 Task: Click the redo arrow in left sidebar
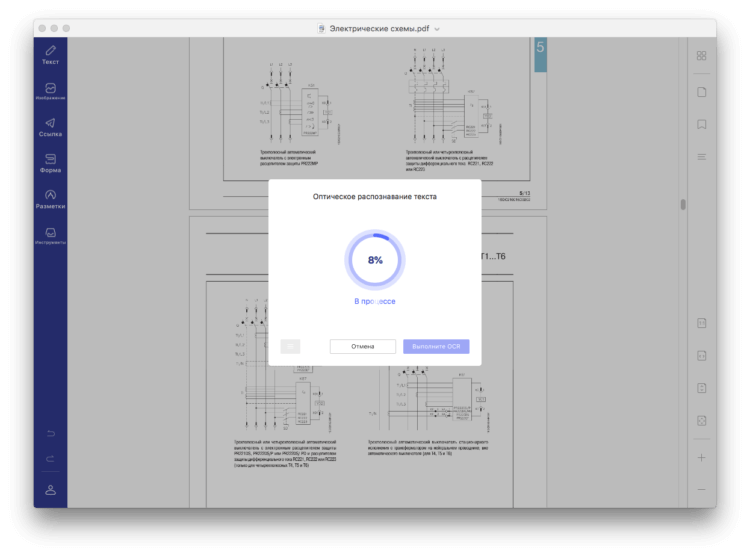(x=51, y=458)
